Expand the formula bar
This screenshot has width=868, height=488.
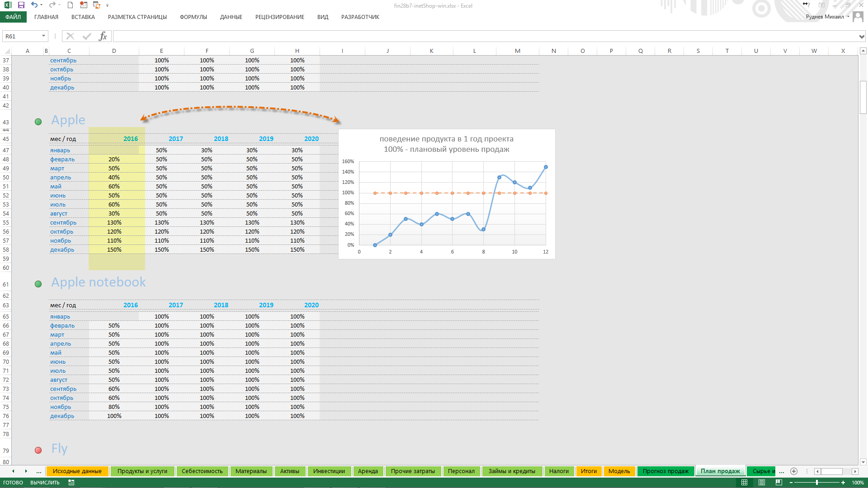(862, 36)
